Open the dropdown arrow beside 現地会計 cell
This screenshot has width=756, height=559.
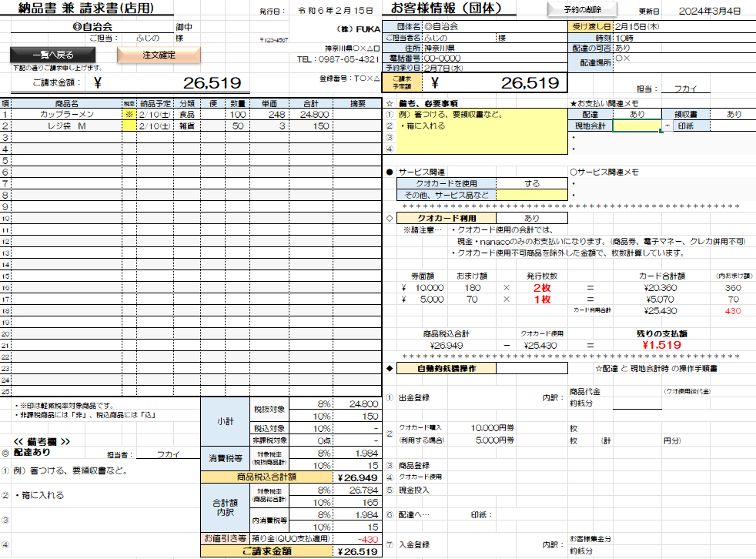click(x=667, y=126)
